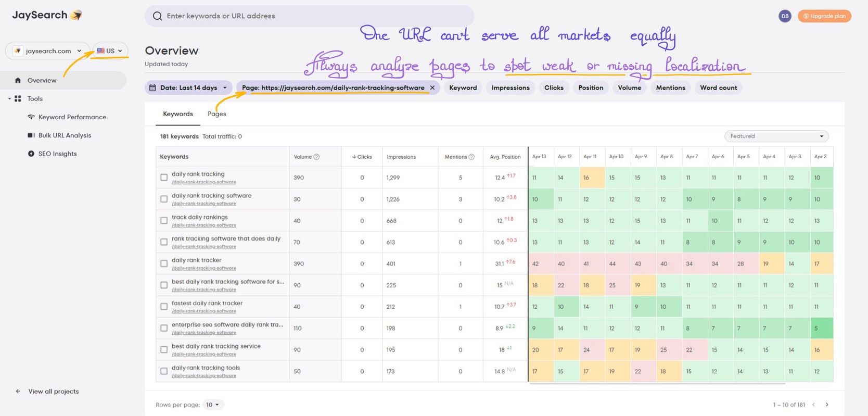Add the Clicks filter
Image resolution: width=868 pixels, height=416 pixels.
(554, 87)
